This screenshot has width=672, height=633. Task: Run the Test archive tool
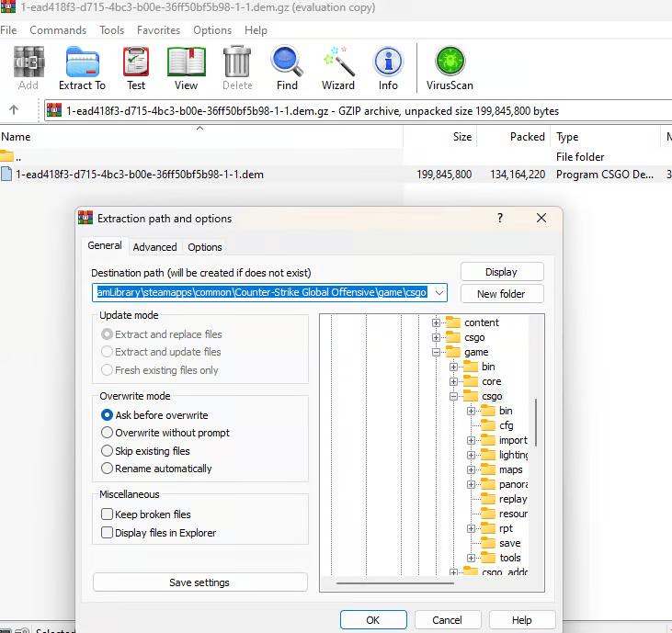(x=136, y=62)
